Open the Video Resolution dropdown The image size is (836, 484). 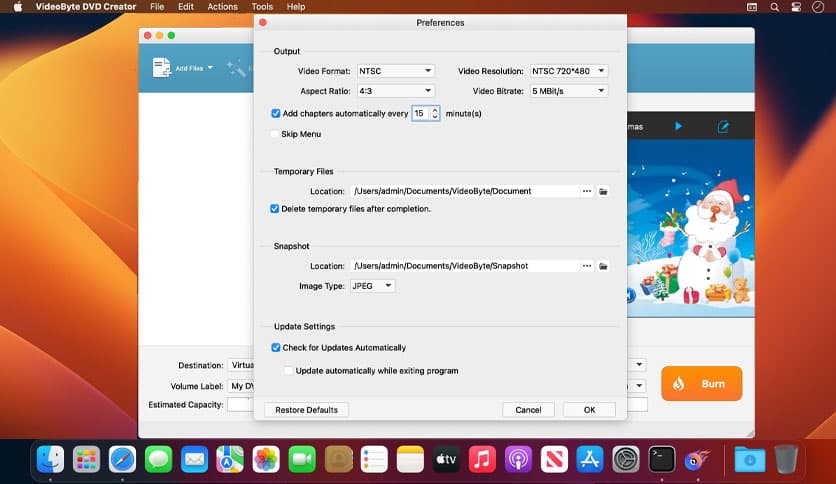[x=568, y=71]
